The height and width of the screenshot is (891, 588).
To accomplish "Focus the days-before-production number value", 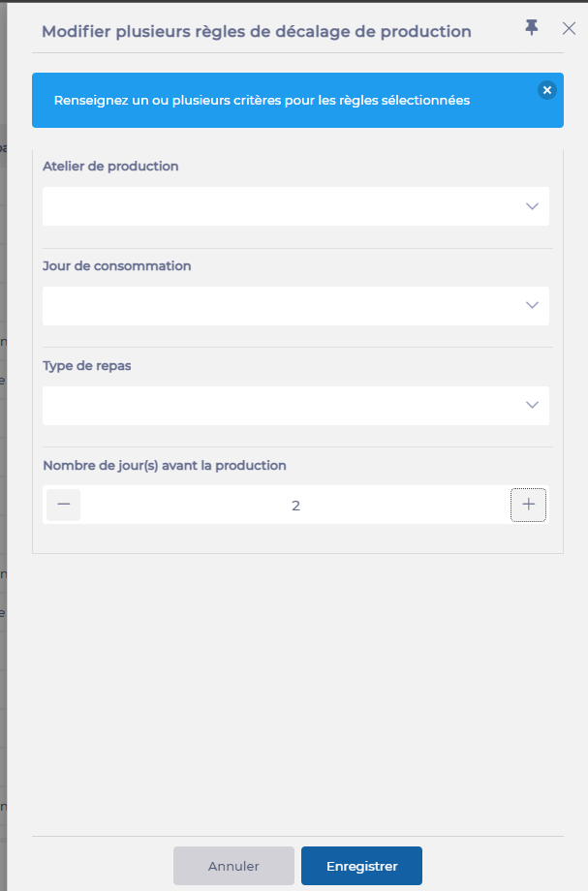I will [295, 506].
